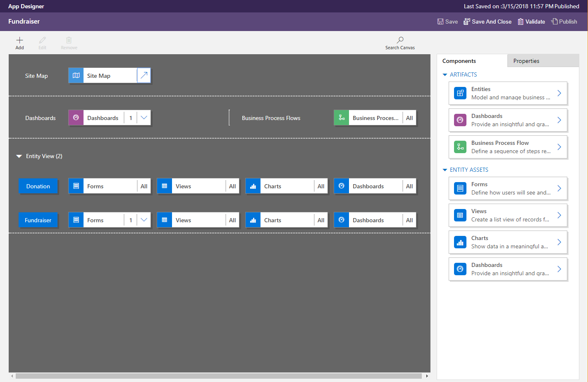Click Save And Close icon
This screenshot has height=382, width=588.
click(466, 22)
